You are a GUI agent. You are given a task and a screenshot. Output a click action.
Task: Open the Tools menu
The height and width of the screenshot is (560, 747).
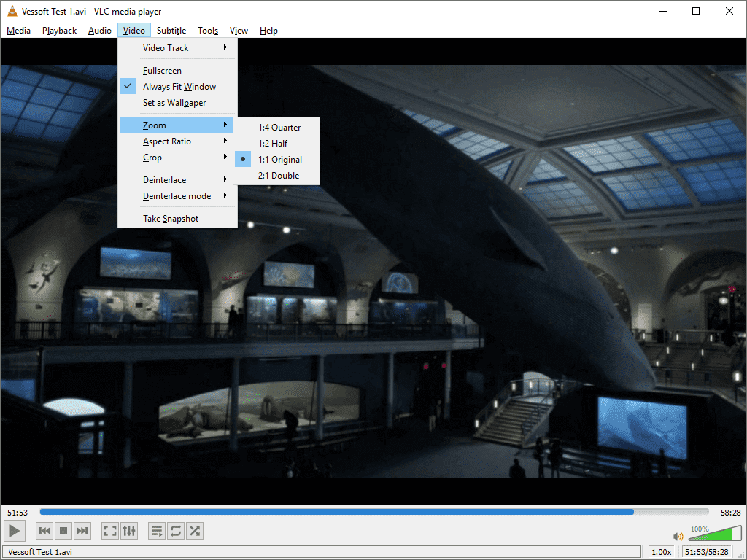(208, 31)
